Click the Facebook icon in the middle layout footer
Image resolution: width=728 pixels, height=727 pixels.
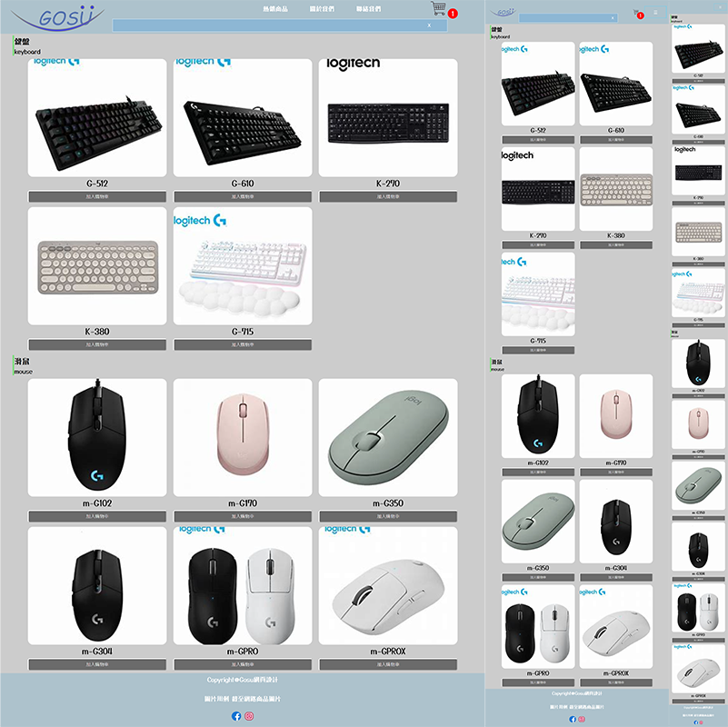coord(573,719)
